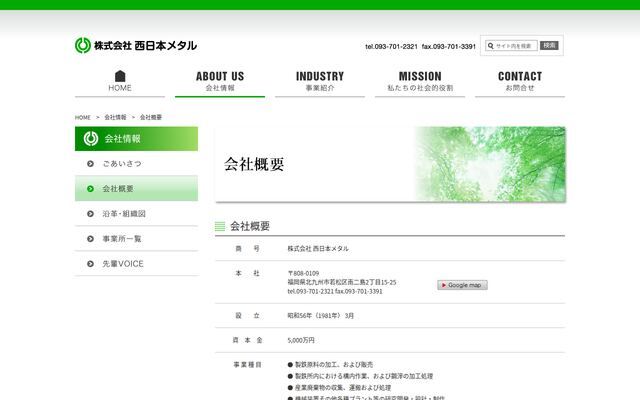Click HOME in the breadcrumb
Image resolution: width=640 pixels, height=400 pixels.
pos(83,118)
